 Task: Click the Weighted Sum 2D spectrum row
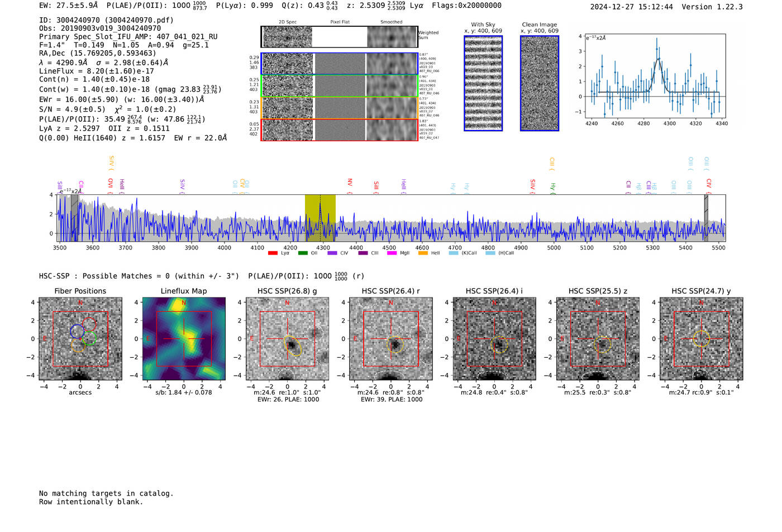coord(339,37)
